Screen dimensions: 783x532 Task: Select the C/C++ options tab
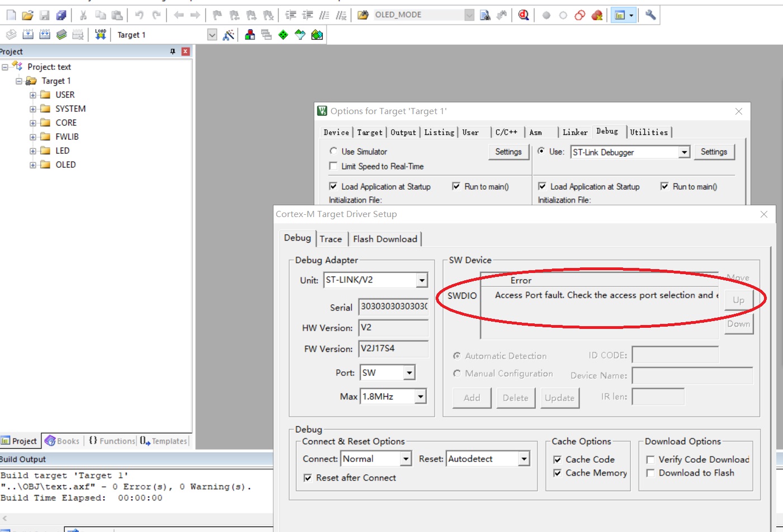506,132
